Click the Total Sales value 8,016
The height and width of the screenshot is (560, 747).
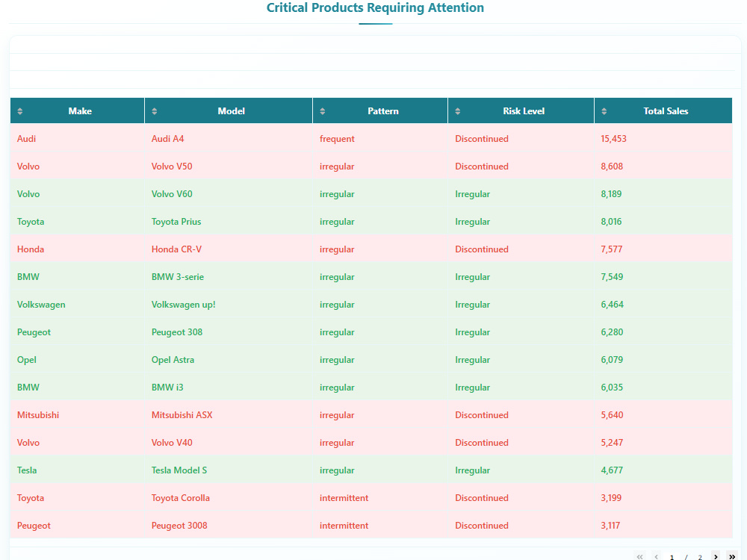pyautogui.click(x=611, y=222)
